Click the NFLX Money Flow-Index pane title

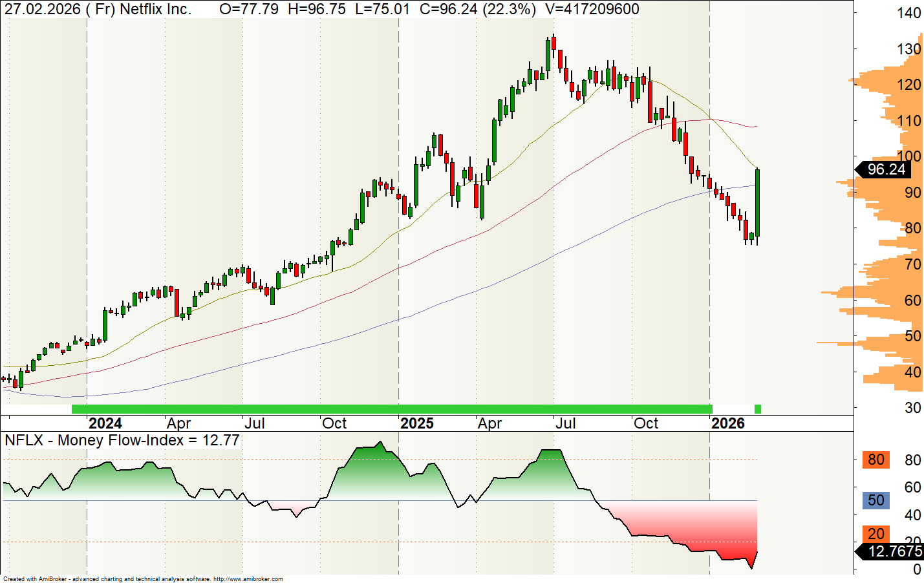[x=122, y=441]
